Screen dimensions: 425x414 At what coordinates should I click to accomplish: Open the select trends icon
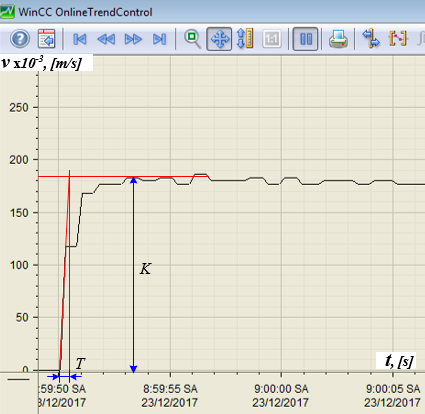coord(398,39)
